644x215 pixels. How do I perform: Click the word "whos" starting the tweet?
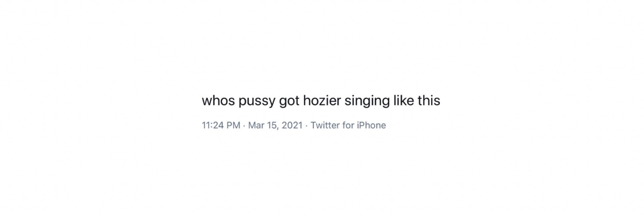218,100
